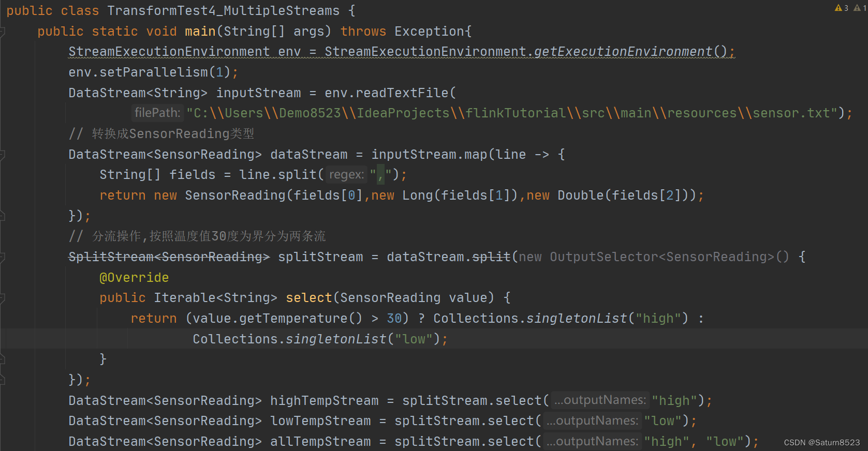868x451 pixels.
Task: Click the dataStream variable declaration
Action: pos(309,155)
